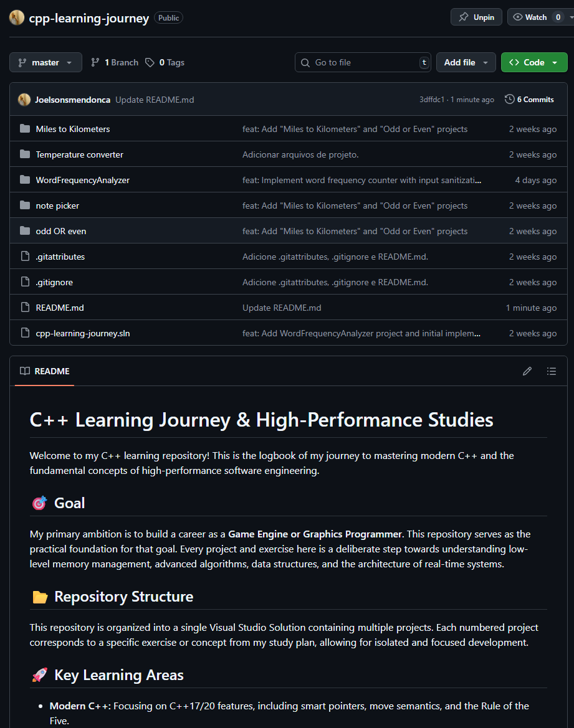Open the Temperature converter folder

click(x=80, y=154)
